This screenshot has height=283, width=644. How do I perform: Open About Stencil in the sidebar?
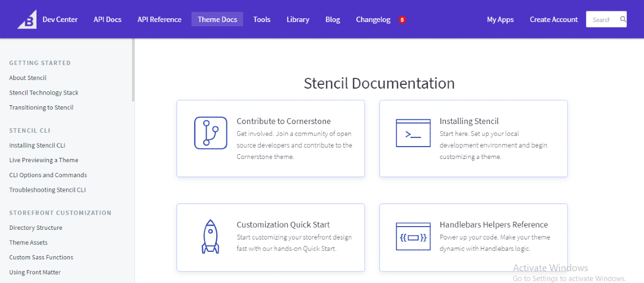coord(28,78)
